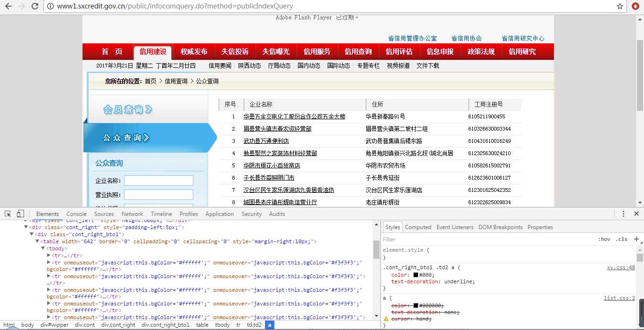Screen dimensions: 644x330
Task: Switch to the Console tab
Action: pos(76,214)
